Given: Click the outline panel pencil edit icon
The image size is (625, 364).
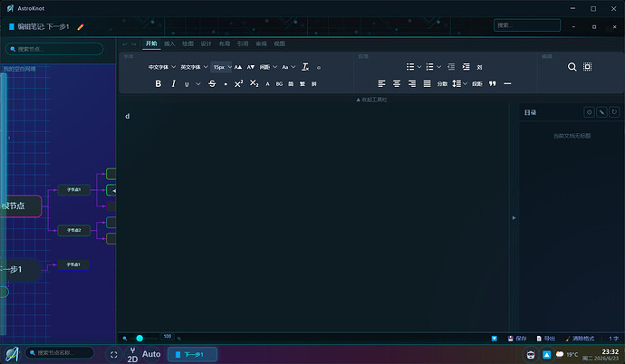Looking at the screenshot, I should (x=601, y=112).
